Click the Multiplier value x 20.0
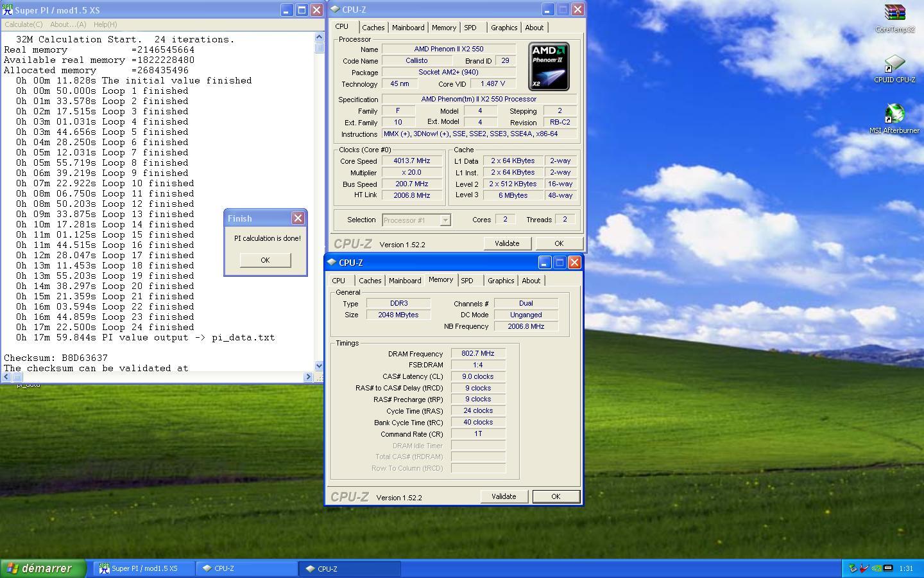The image size is (924, 578). [412, 173]
